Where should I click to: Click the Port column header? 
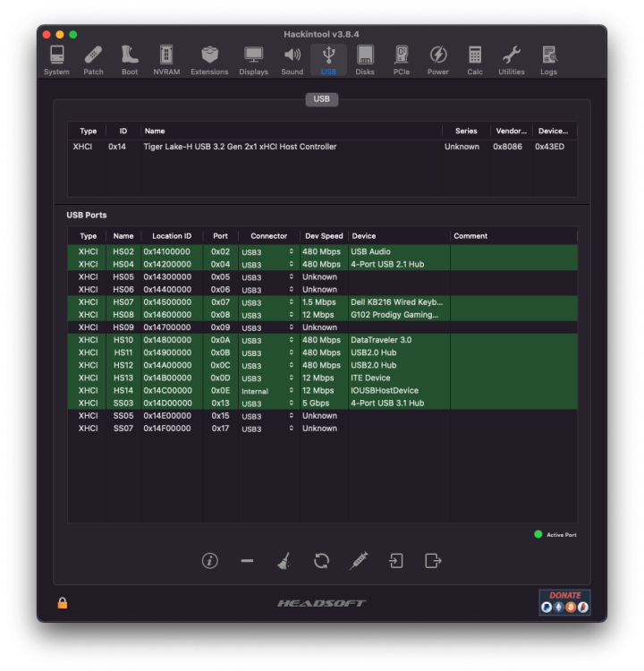coord(220,236)
